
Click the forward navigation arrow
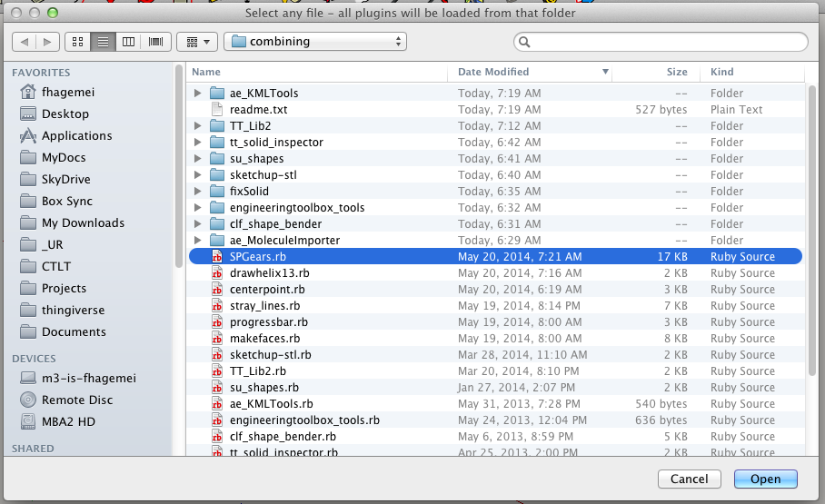click(48, 42)
